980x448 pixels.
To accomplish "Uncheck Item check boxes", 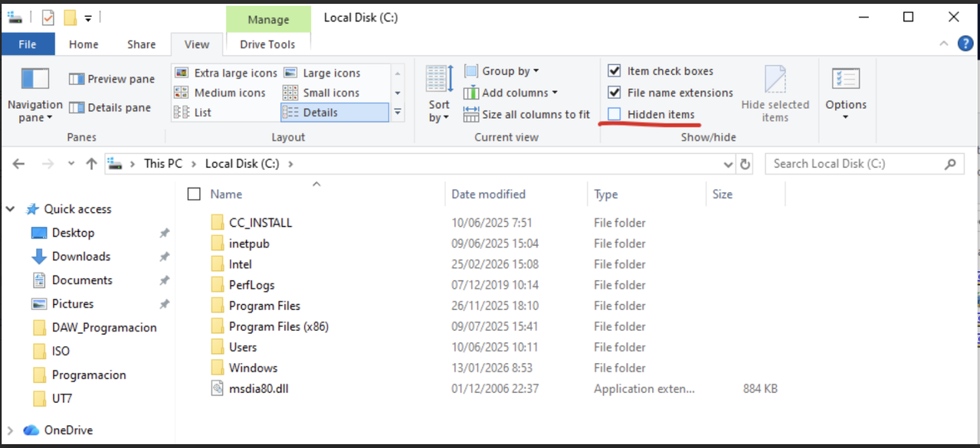I will coord(614,71).
